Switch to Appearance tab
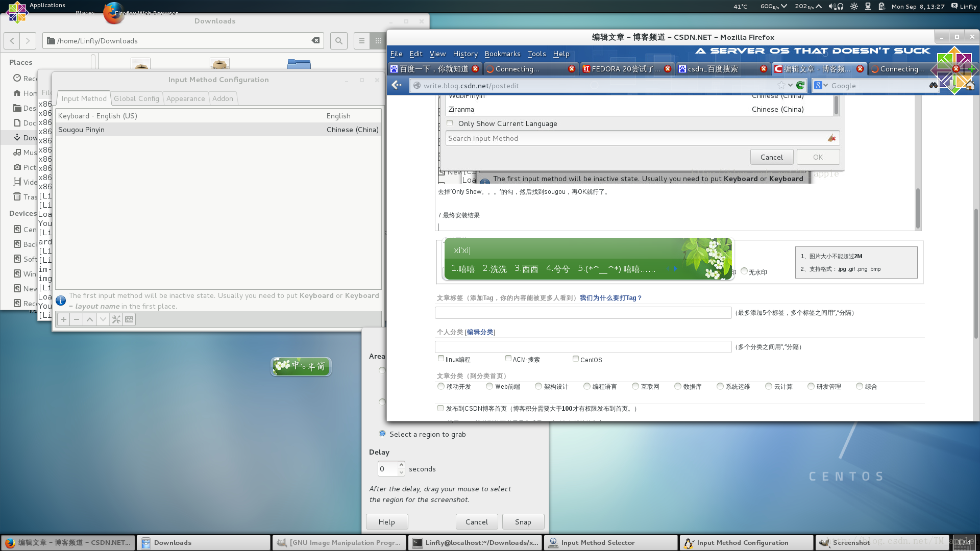The width and height of the screenshot is (980, 551). click(185, 98)
